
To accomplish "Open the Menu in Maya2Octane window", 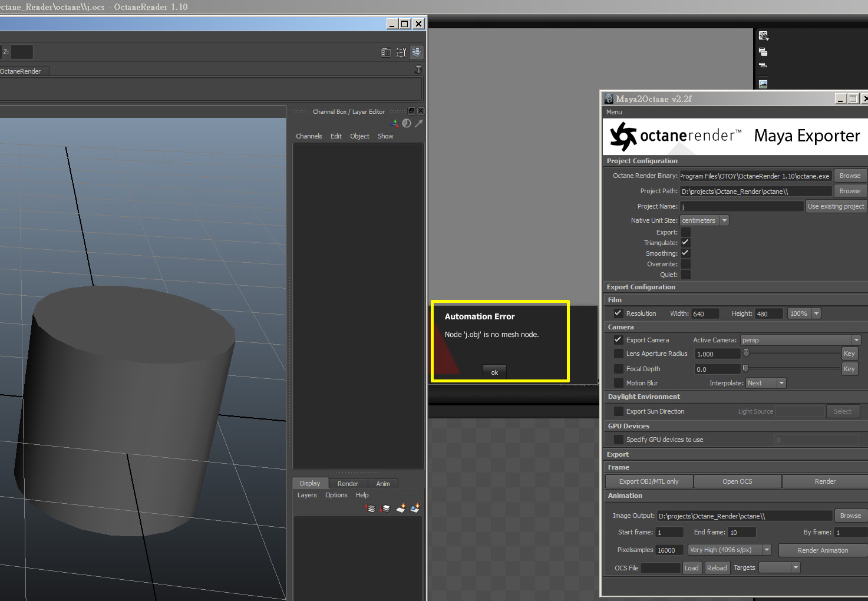I will click(x=614, y=112).
